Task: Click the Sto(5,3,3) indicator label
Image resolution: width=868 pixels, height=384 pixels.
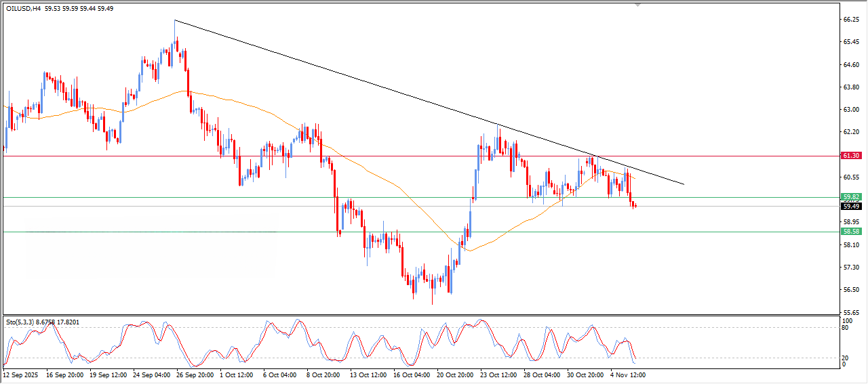Action: (x=21, y=322)
